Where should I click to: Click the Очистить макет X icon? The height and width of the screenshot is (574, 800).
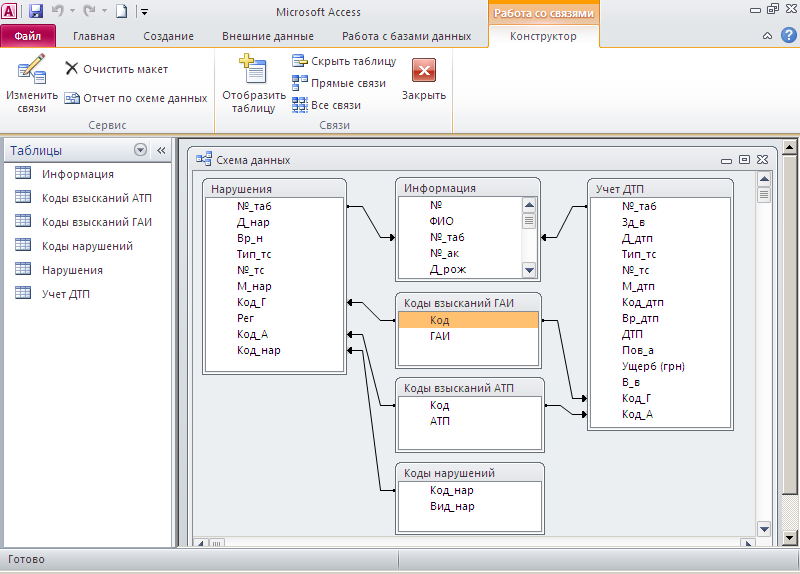point(71,68)
